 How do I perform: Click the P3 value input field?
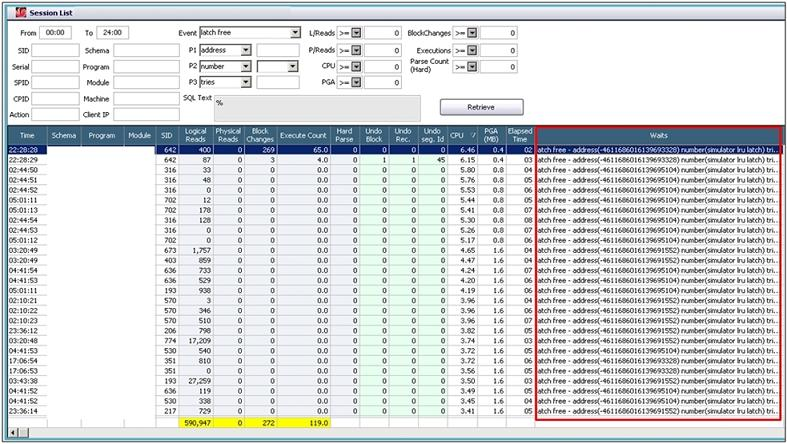click(278, 82)
